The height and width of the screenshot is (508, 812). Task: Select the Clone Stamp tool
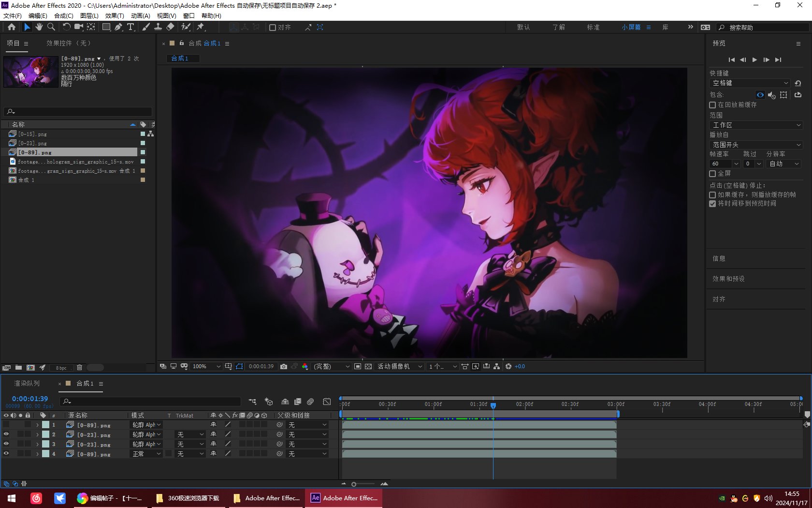(158, 27)
